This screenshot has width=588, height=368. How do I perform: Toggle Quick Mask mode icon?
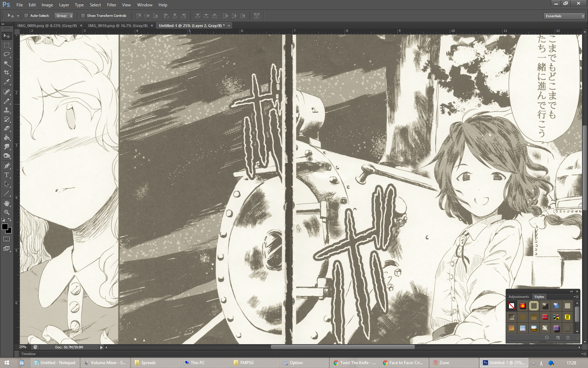(x=7, y=239)
